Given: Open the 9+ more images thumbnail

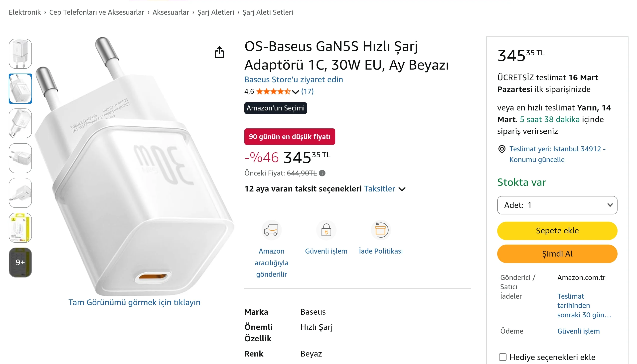Looking at the screenshot, I should 20,262.
